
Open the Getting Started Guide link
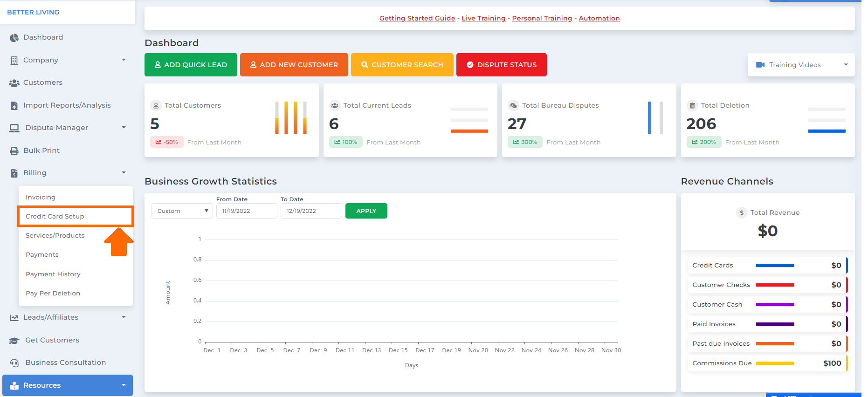pos(417,18)
